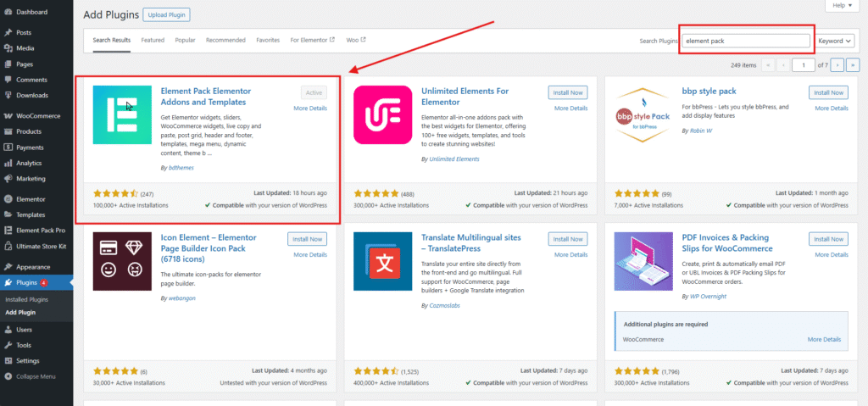Click the Elementor sidebar icon
Screen dimensions: 868x406
[x=8, y=199]
